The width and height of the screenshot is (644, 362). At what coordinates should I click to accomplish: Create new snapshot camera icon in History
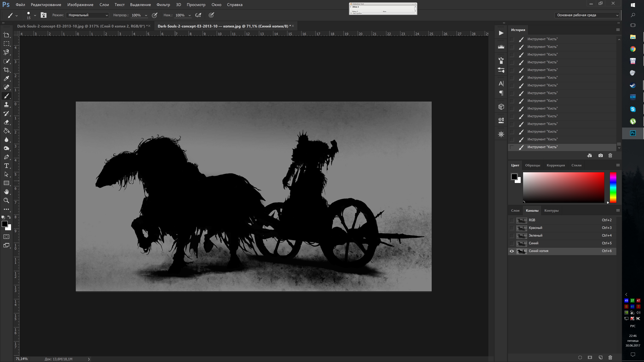601,156
